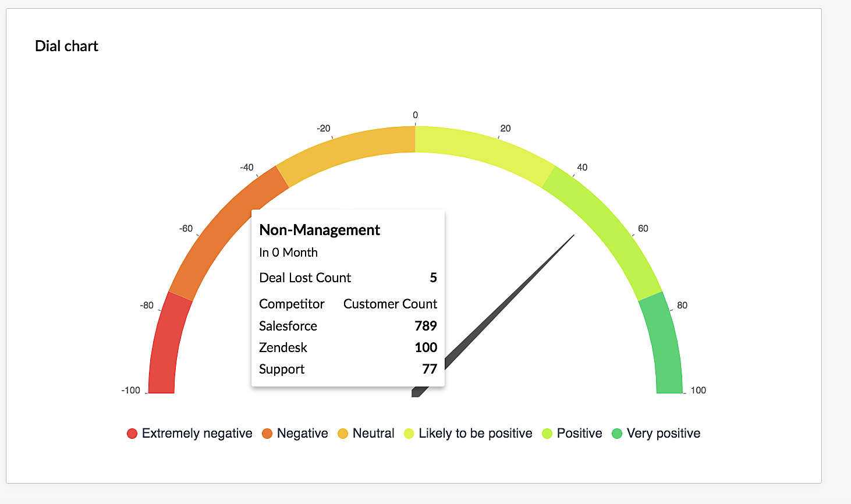
Task: Click the Zendesk row in the tooltip
Action: tap(348, 347)
